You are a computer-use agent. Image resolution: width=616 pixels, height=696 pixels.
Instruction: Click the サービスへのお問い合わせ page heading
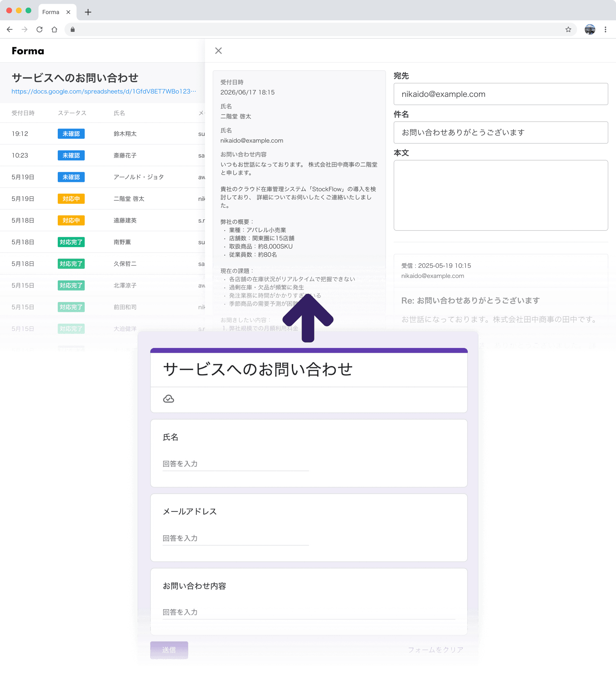75,78
